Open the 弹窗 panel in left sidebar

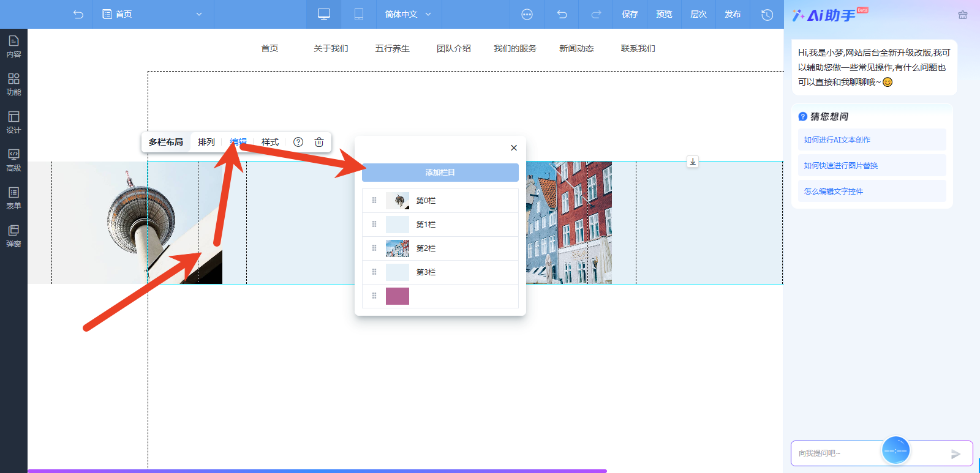click(13, 236)
